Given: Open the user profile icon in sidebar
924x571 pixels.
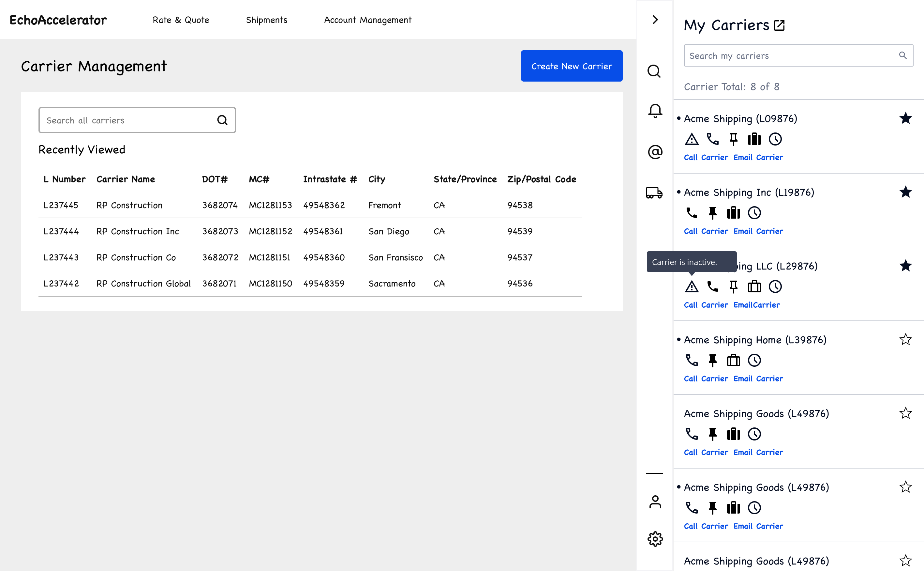Looking at the screenshot, I should [655, 502].
